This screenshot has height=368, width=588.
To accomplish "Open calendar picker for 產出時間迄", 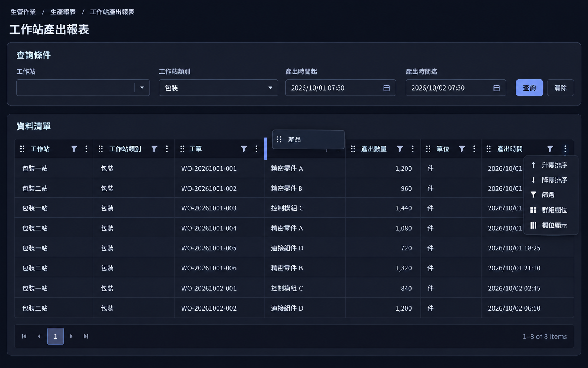I will [496, 88].
